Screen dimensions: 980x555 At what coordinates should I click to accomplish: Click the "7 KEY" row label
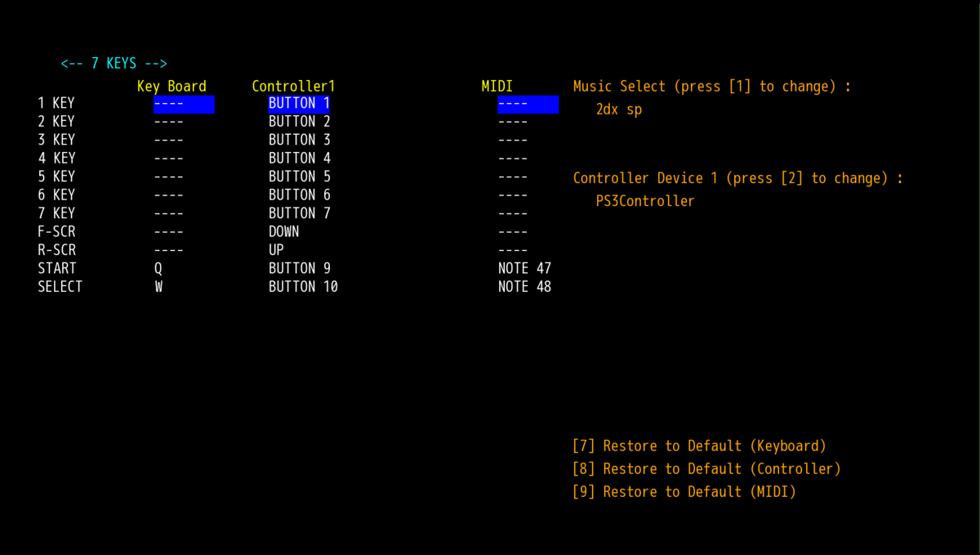pos(56,214)
